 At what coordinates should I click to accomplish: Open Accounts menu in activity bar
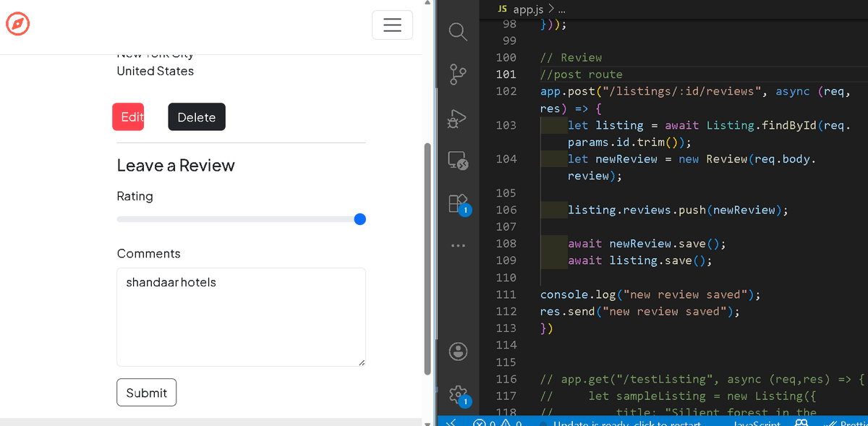pos(458,351)
